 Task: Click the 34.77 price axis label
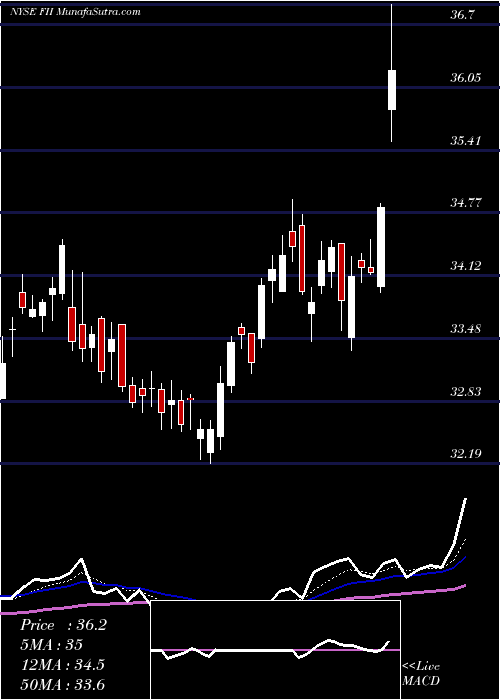[x=465, y=203]
